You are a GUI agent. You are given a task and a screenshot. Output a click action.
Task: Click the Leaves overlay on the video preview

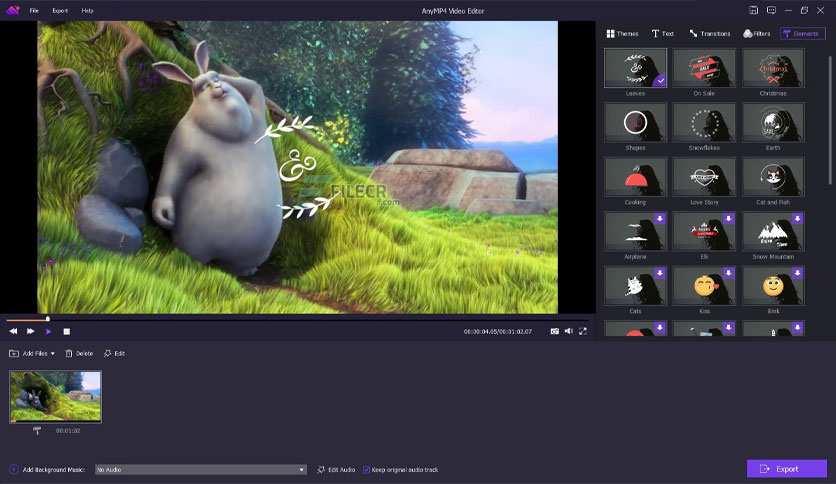click(x=296, y=167)
